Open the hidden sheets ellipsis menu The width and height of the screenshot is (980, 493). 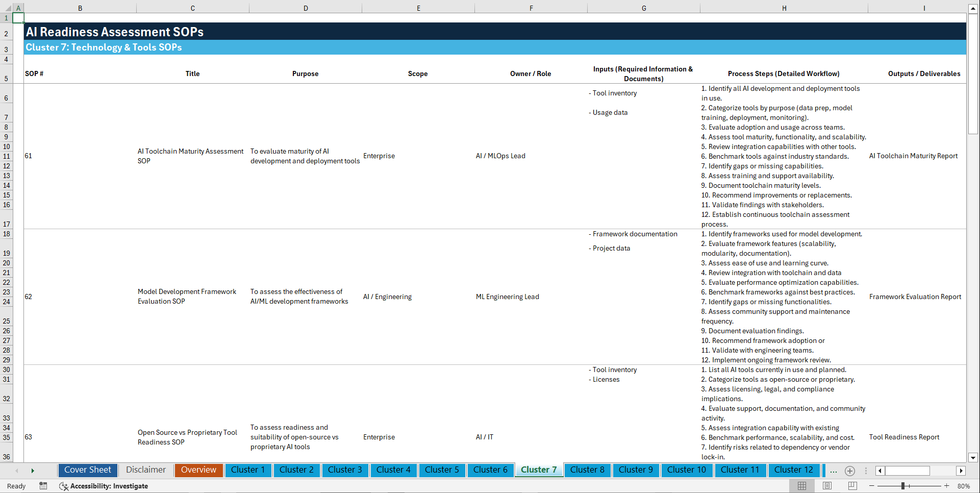834,471
